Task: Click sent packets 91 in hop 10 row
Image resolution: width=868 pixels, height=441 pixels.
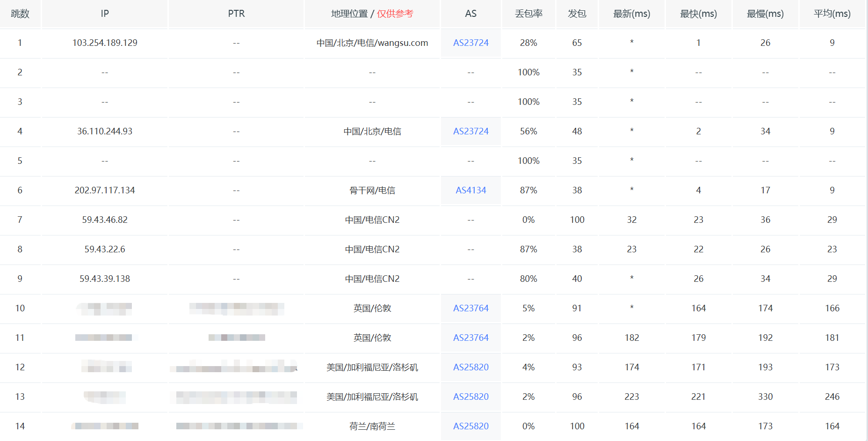Action: click(x=577, y=308)
